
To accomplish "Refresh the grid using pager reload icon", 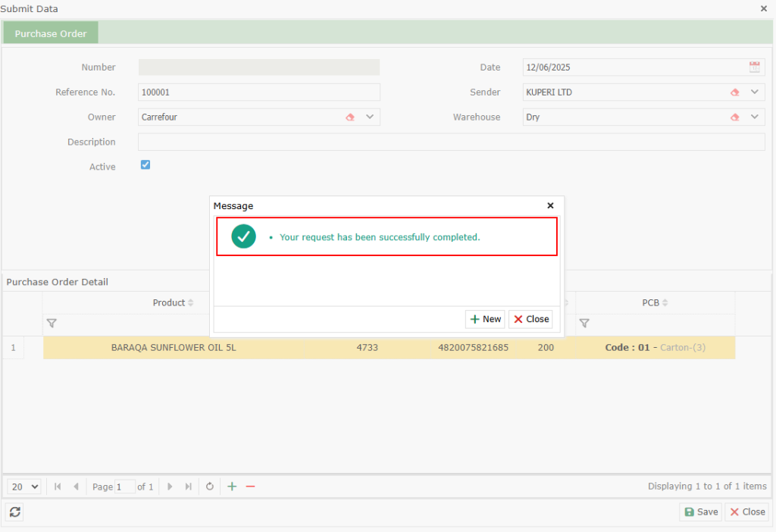I will pos(210,487).
